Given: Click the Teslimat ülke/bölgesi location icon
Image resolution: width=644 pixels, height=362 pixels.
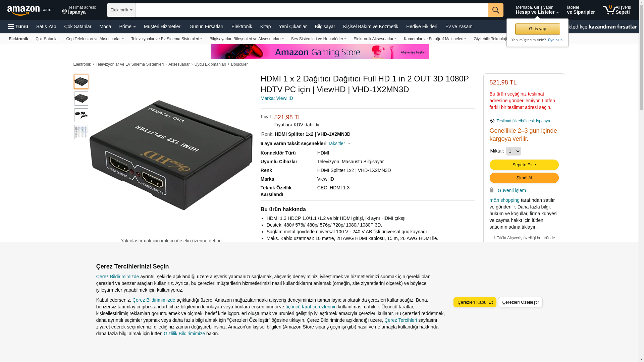Looking at the screenshot, I should tap(492, 121).
